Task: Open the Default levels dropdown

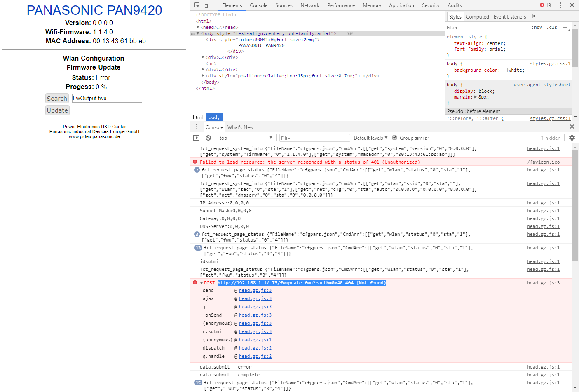Action: click(x=370, y=138)
